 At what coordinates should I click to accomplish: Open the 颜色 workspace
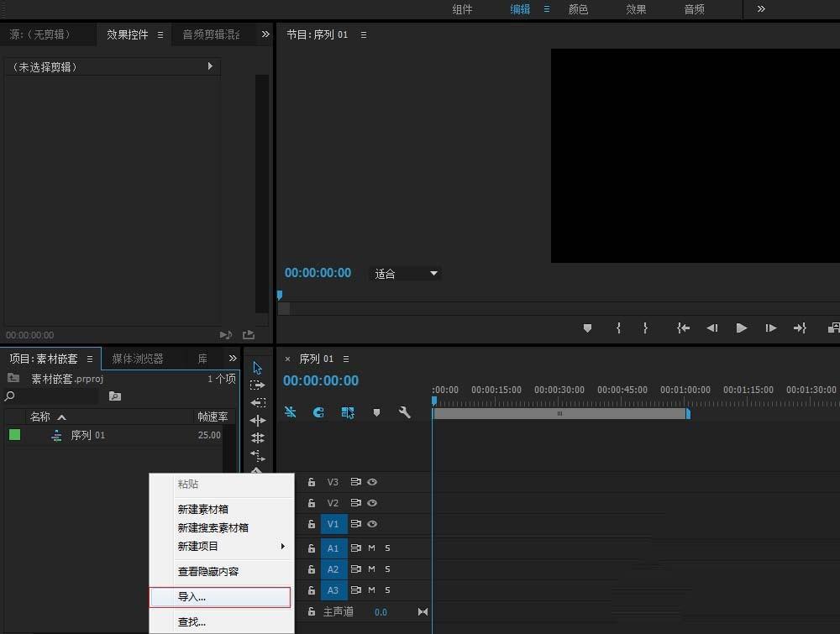point(578,9)
